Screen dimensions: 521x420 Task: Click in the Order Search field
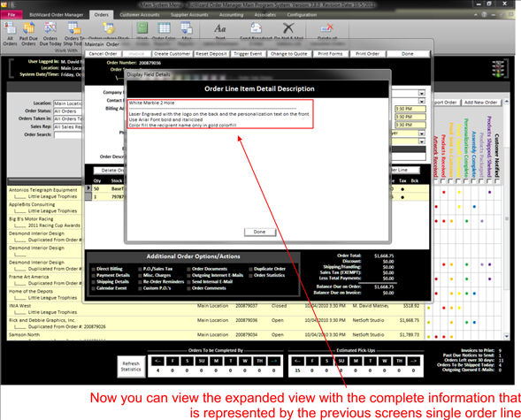pos(68,134)
